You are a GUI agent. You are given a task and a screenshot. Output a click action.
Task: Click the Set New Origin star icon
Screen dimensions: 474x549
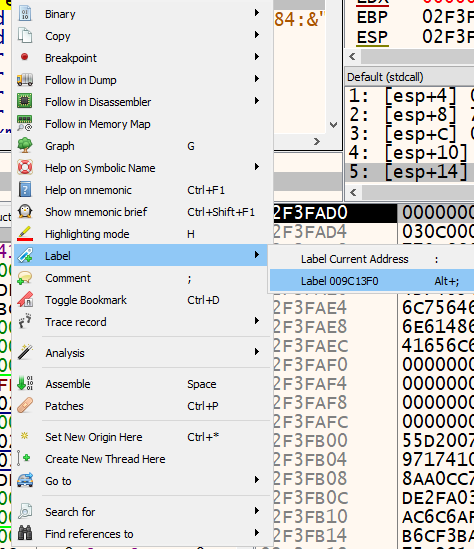pyautogui.click(x=25, y=436)
